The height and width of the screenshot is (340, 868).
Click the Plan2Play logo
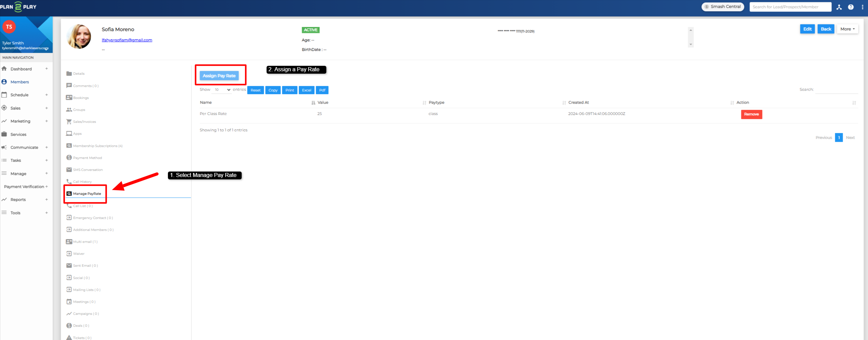click(18, 7)
